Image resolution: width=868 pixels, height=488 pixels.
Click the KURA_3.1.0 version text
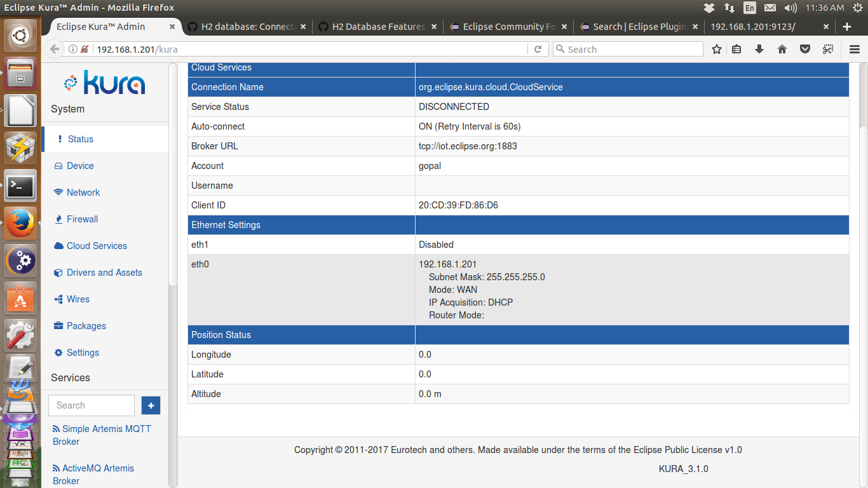(x=684, y=469)
